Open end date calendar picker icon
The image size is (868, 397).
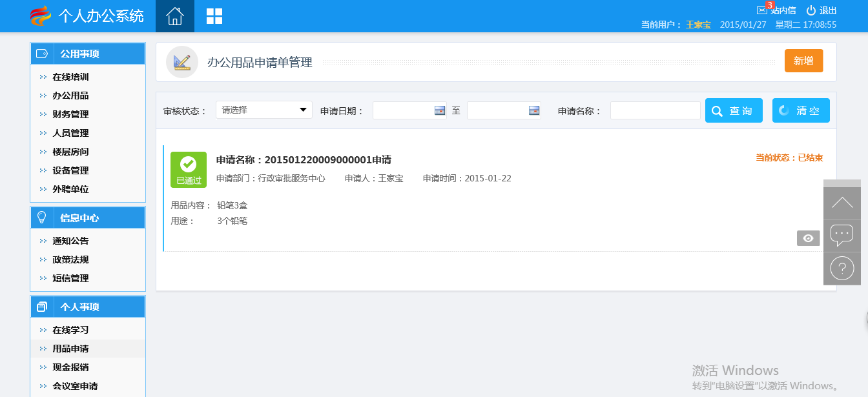534,110
